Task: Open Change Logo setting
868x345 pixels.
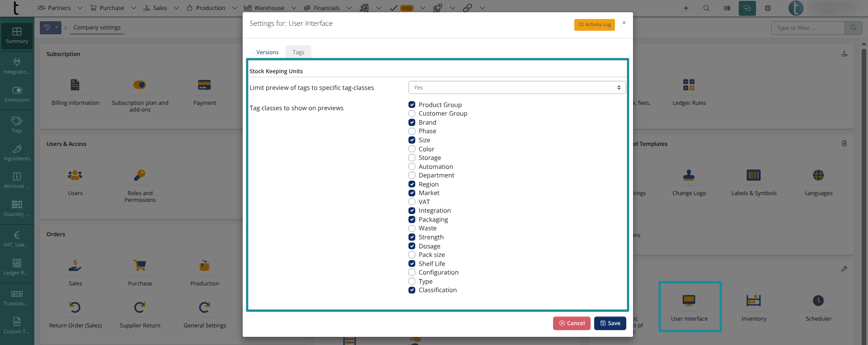Action: [x=689, y=182]
